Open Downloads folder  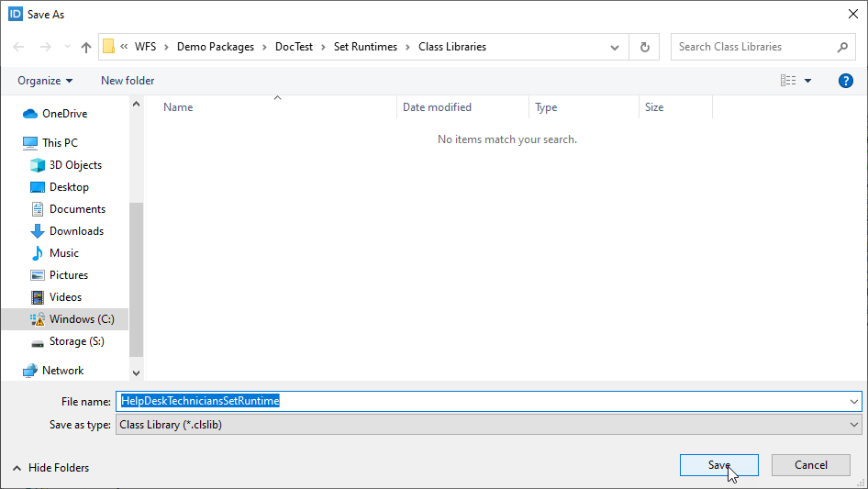pos(76,231)
